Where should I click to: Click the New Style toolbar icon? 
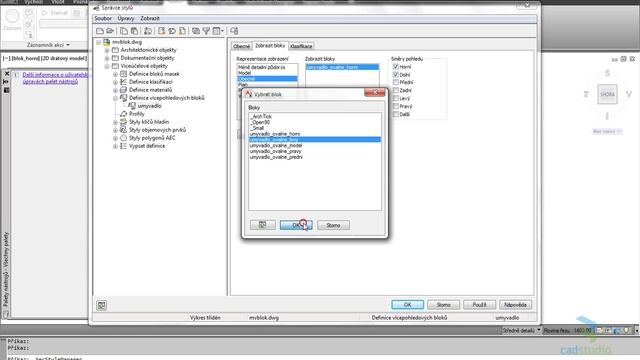point(162,31)
